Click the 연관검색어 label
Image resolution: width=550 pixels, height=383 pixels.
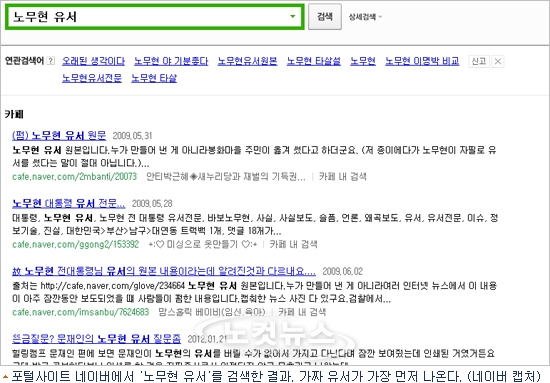click(24, 61)
